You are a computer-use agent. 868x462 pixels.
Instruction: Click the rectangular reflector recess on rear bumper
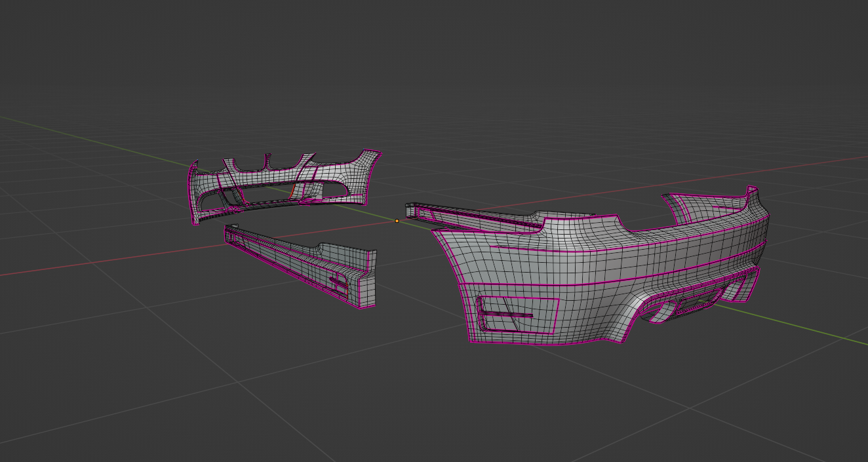point(517,314)
